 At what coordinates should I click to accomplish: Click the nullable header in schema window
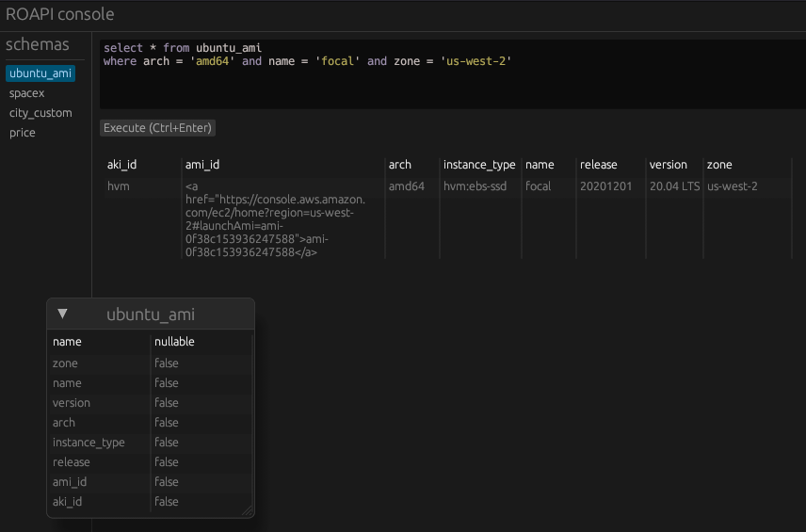pos(174,342)
